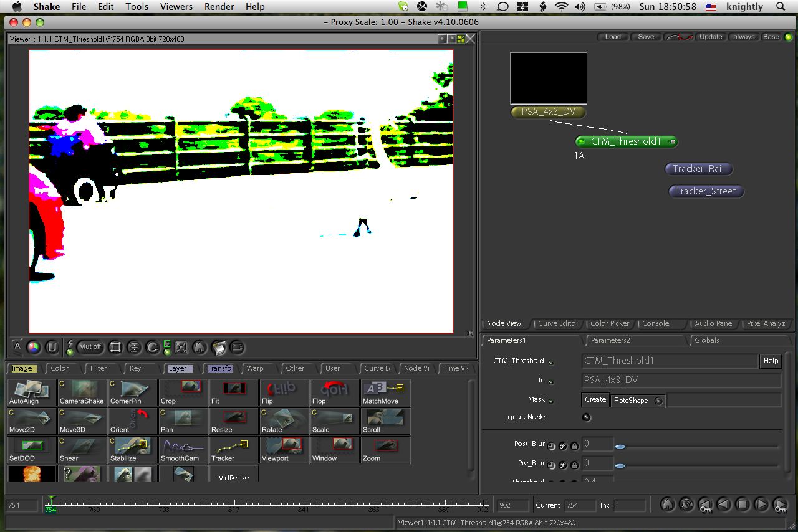Open the RotoShape mask type dropdown
This screenshot has height=532, width=798.
point(658,401)
